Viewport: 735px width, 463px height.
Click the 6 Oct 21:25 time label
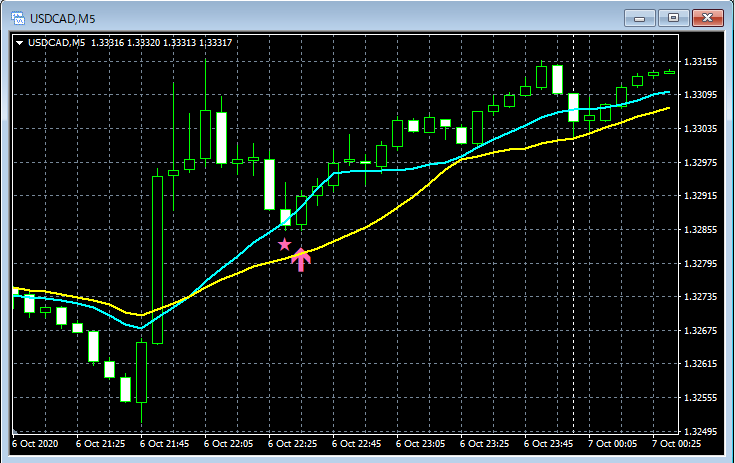click(x=101, y=443)
